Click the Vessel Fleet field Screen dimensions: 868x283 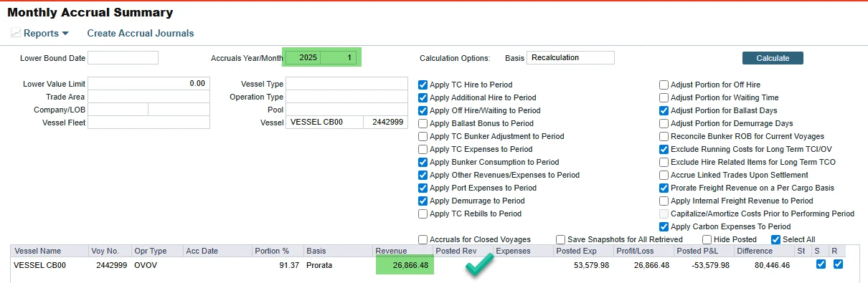pos(148,122)
